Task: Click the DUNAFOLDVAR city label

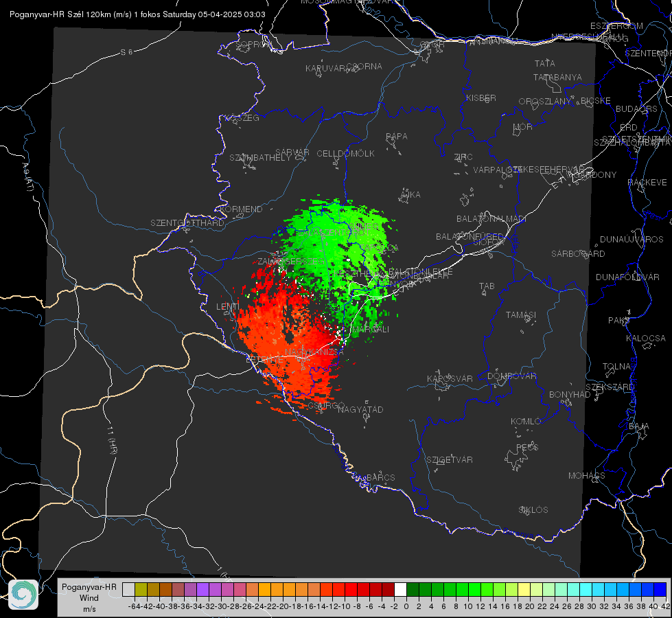Action: [627, 277]
